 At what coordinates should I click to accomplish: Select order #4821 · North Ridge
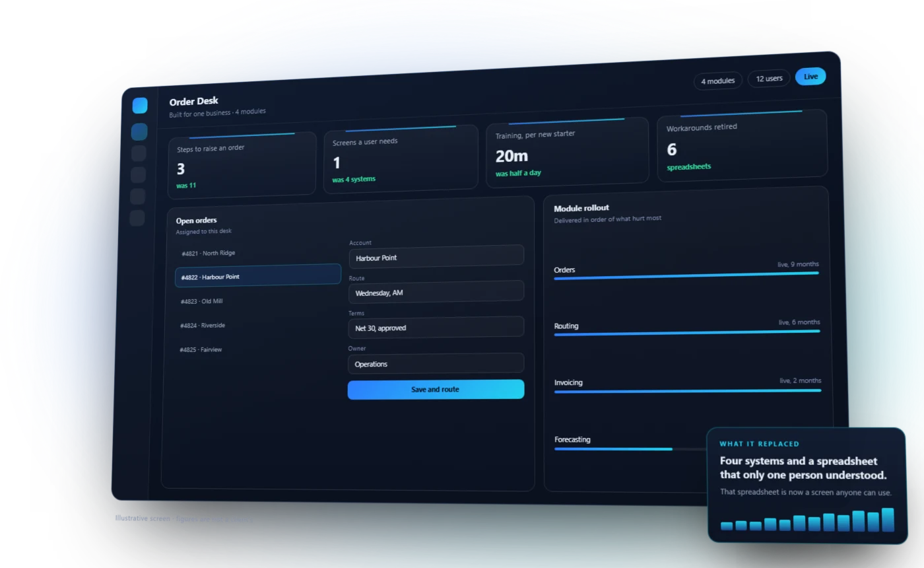[258, 253]
